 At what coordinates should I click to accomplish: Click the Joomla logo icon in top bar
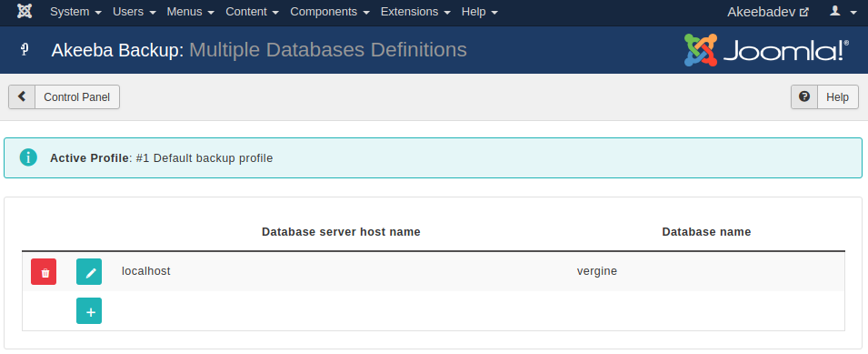[25, 11]
